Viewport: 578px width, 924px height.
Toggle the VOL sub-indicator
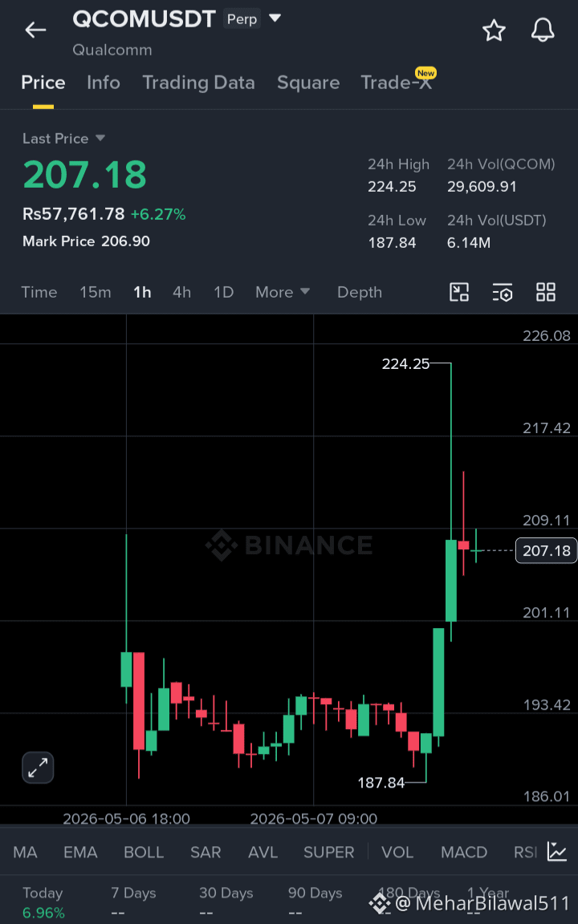[397, 852]
